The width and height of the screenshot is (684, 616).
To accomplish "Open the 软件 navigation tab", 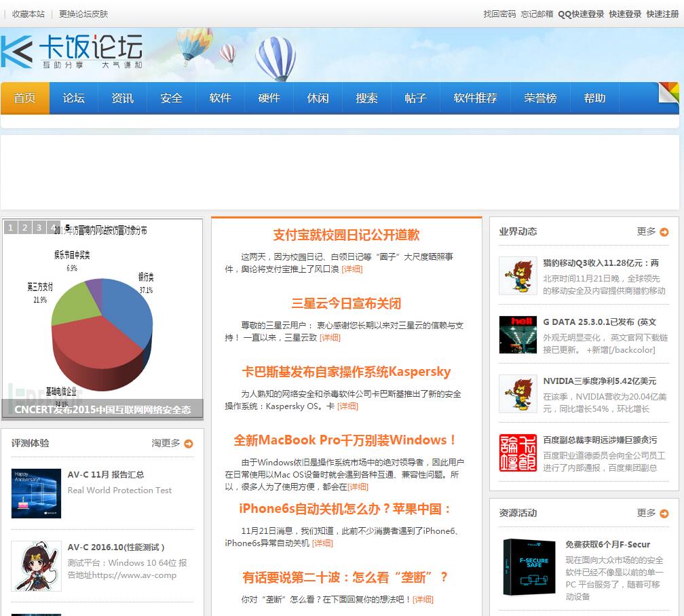I will (221, 98).
